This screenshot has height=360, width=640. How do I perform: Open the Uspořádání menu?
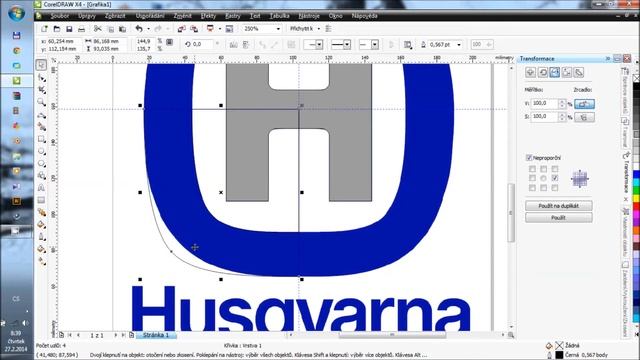pyautogui.click(x=150, y=16)
